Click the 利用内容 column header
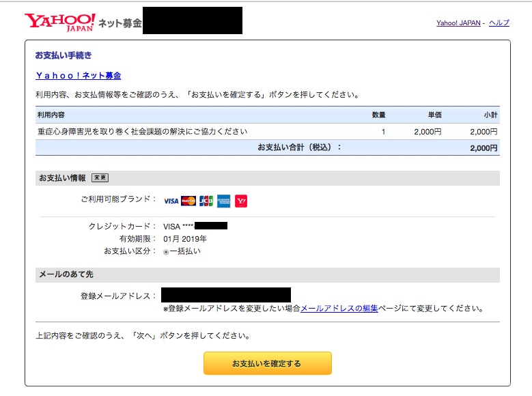 click(51, 115)
